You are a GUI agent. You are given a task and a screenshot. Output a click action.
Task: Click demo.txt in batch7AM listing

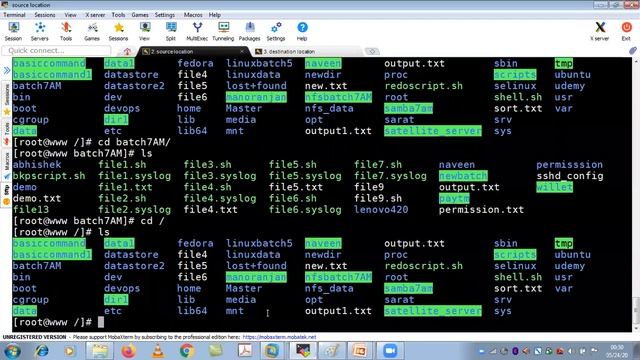click(x=37, y=198)
